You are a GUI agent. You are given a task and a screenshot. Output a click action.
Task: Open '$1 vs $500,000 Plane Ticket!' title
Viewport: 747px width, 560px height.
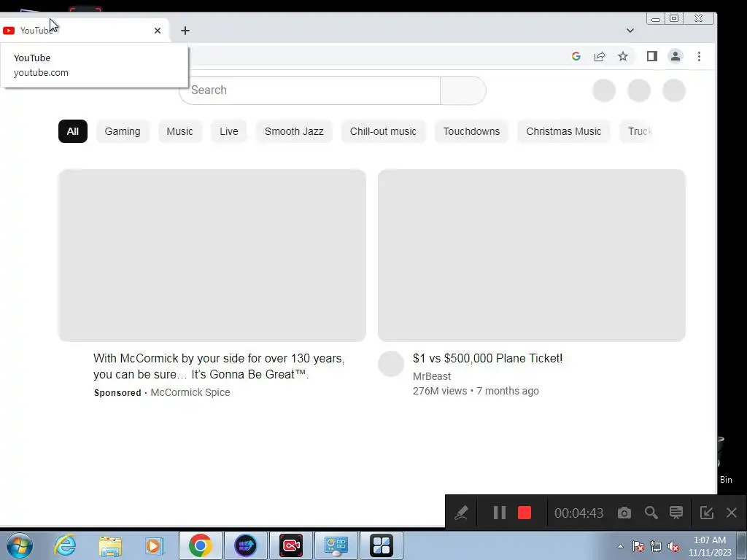pyautogui.click(x=487, y=358)
